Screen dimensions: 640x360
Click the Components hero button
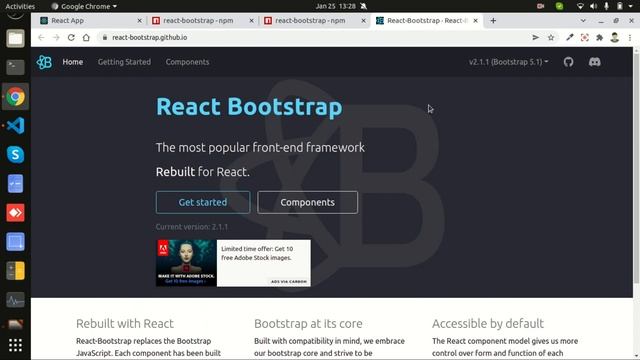[307, 202]
